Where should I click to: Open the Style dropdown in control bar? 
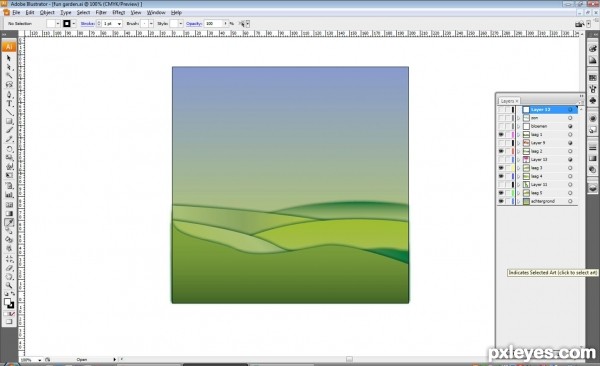[181, 24]
